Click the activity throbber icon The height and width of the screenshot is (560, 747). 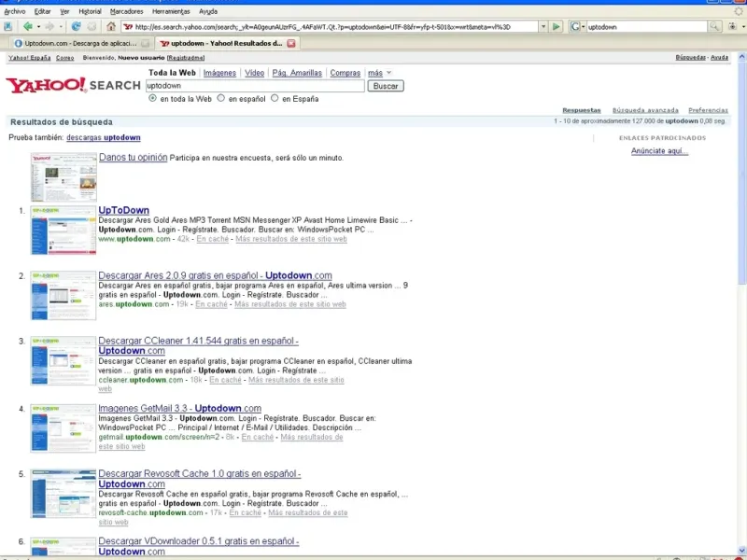coord(739,11)
